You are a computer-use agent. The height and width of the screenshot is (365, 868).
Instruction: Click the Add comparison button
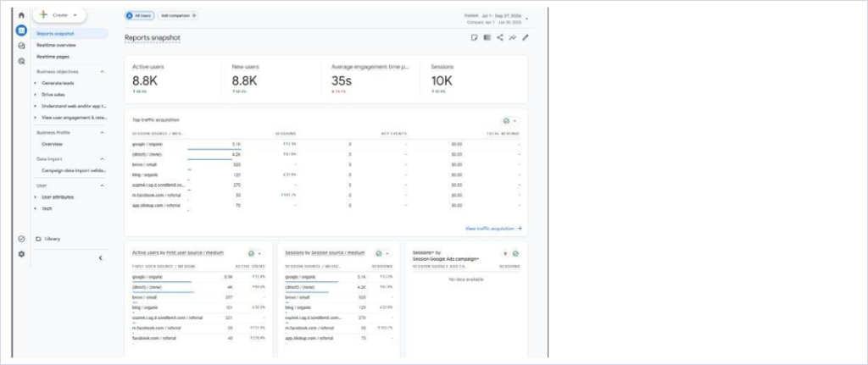pos(178,15)
